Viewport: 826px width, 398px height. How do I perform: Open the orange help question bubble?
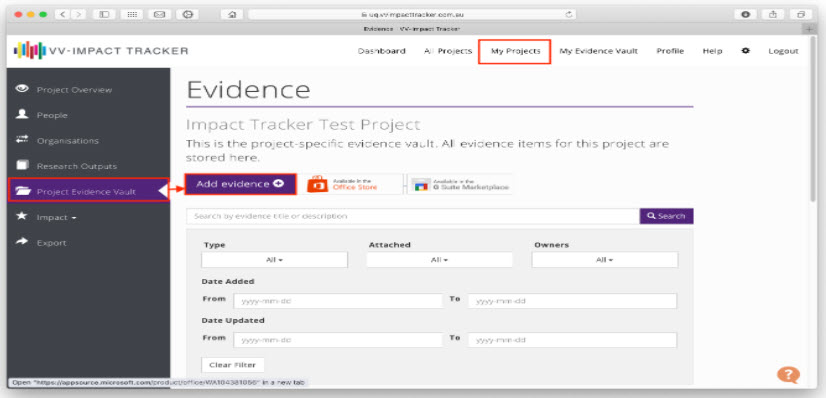(788, 375)
